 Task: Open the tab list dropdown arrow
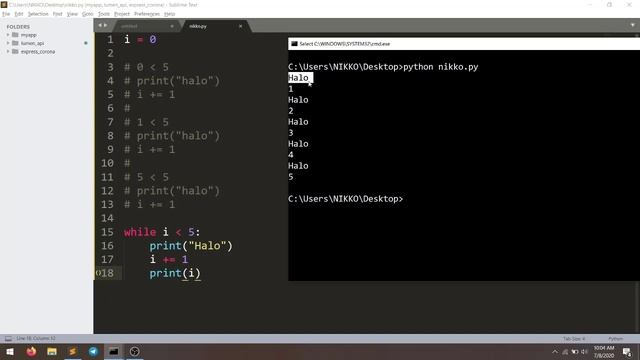tap(632, 25)
